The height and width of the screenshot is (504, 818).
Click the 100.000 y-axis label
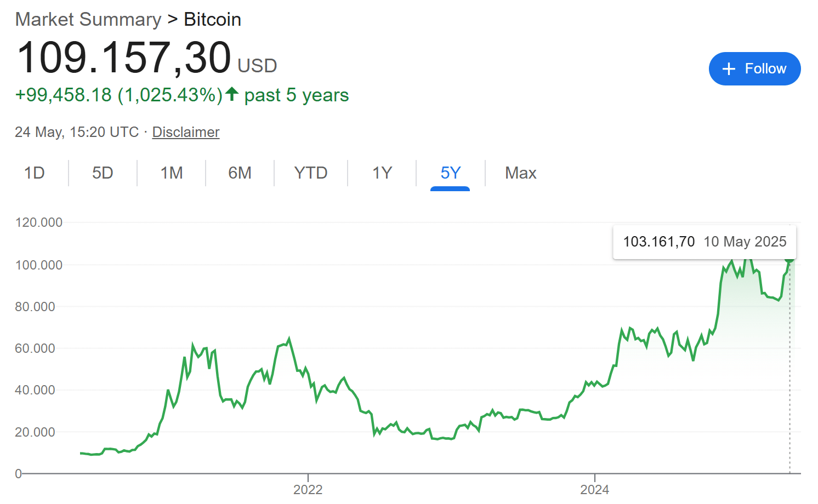pos(39,265)
